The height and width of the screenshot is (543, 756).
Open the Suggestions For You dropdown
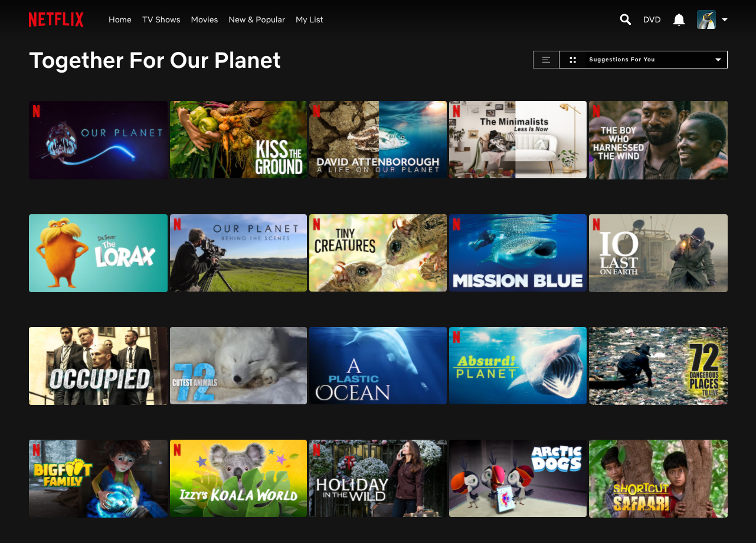[643, 60]
